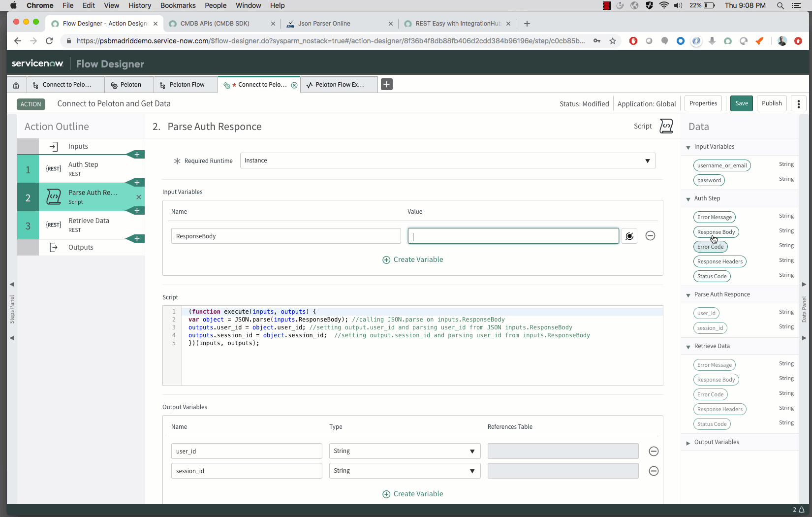Select the session_id Parse Auth pill
Viewport: 812px width, 517px height.
[710, 328]
